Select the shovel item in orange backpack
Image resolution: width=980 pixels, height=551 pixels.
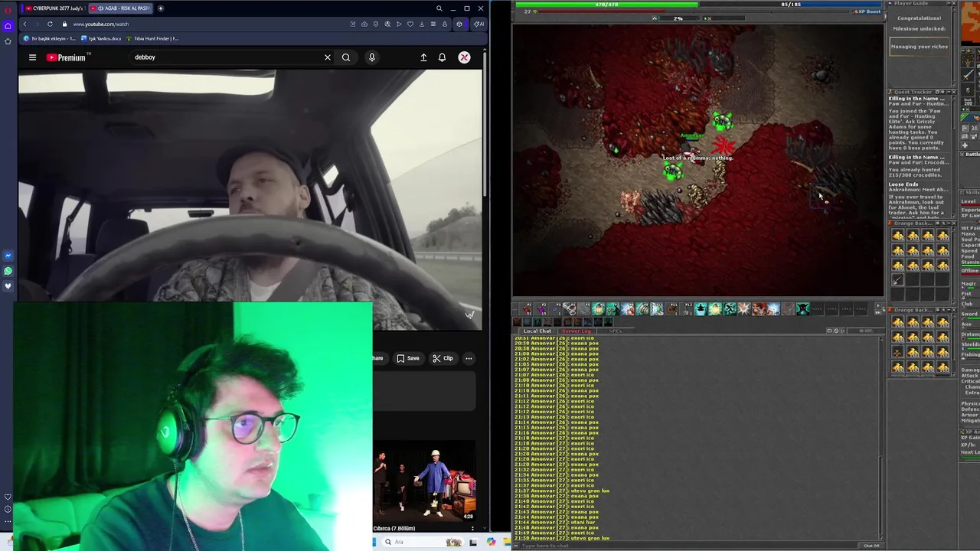pos(898,280)
